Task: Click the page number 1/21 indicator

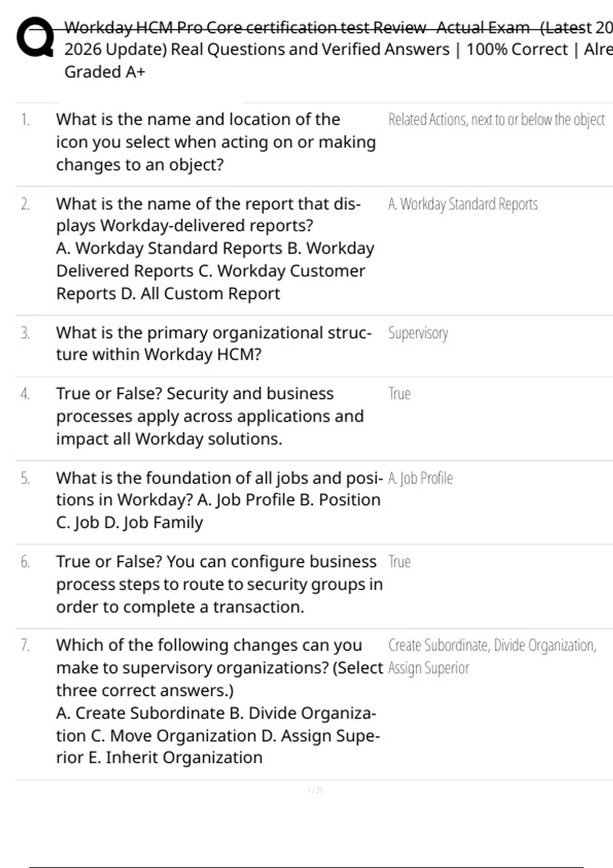Action: tap(315, 790)
